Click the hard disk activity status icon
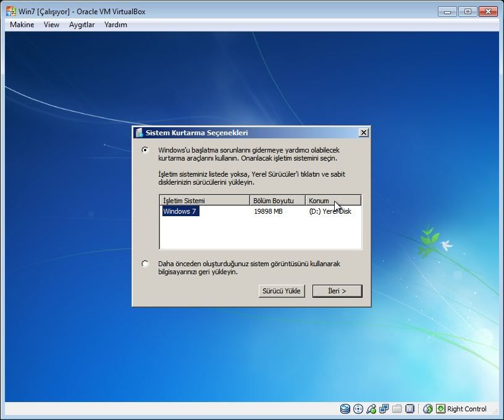Image resolution: width=504 pixels, height=420 pixels. pyautogui.click(x=345, y=409)
